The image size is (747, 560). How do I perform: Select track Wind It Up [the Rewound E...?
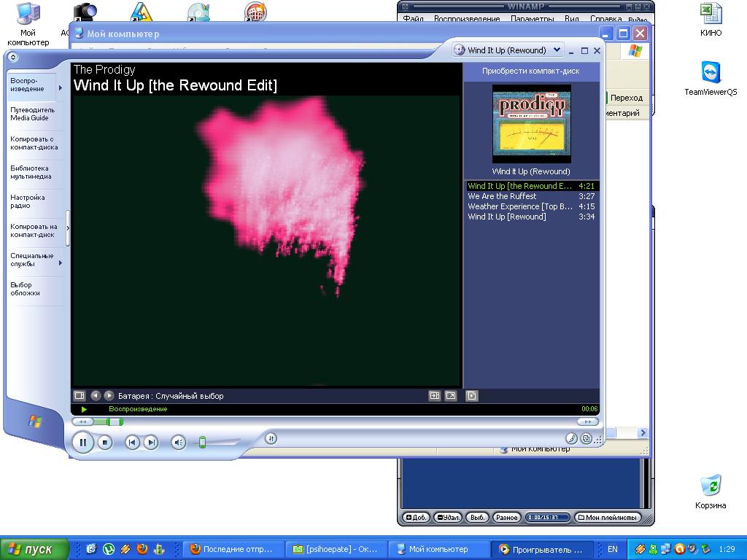coord(531,186)
